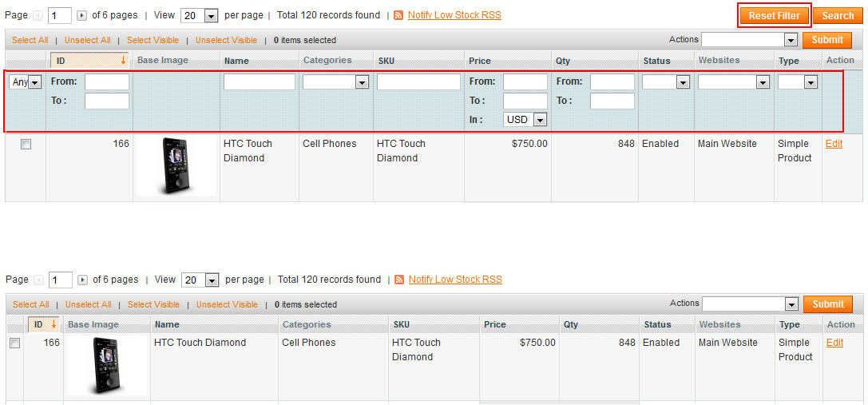Sort by Type column in upper grid
This screenshot has width=868, height=405.
point(788,61)
